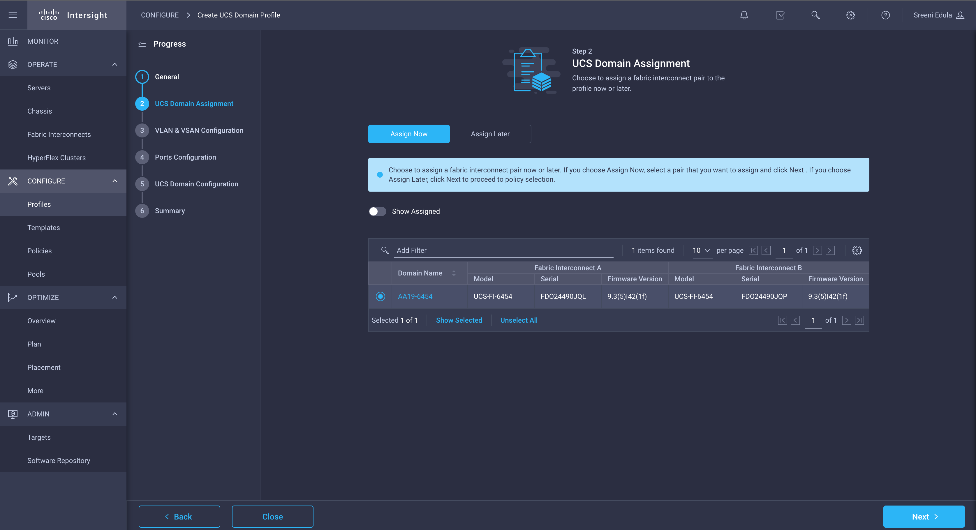Go to next page in top pagination
The image size is (976, 530).
coord(817,250)
